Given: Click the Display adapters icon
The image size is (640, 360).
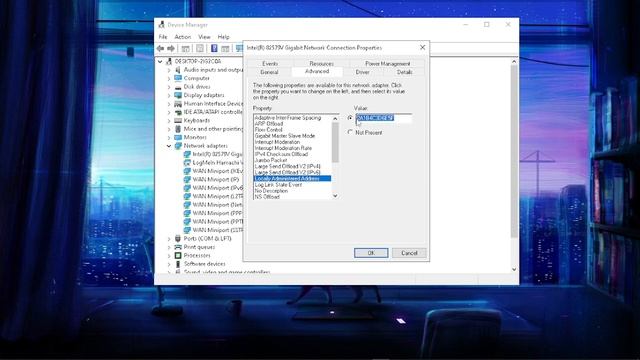Looking at the screenshot, I should (x=178, y=95).
